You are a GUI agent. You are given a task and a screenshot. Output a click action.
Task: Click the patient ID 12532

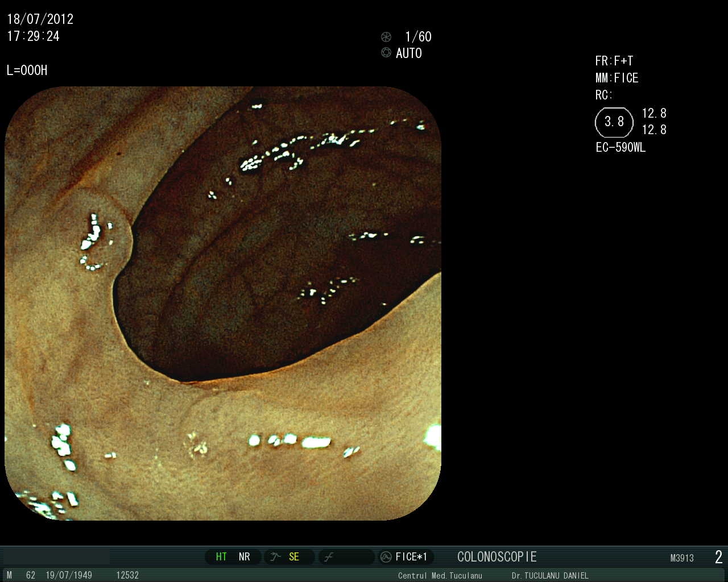[127, 575]
